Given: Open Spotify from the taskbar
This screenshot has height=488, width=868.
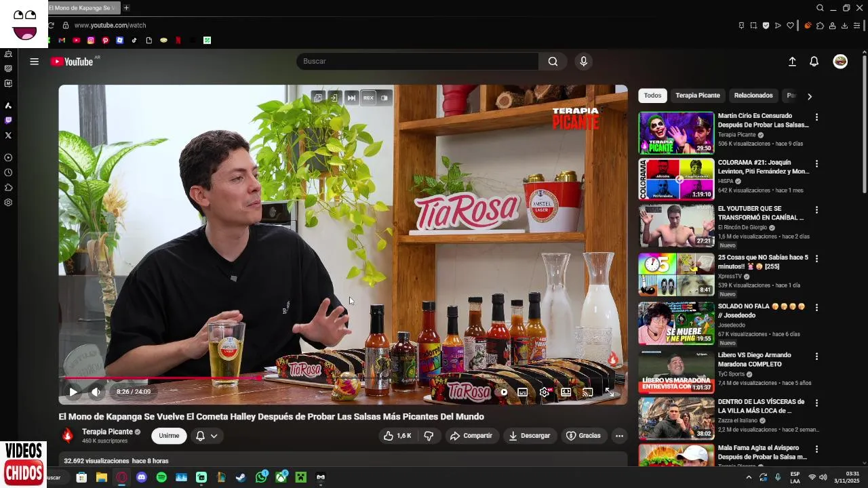Looking at the screenshot, I should click(x=161, y=477).
